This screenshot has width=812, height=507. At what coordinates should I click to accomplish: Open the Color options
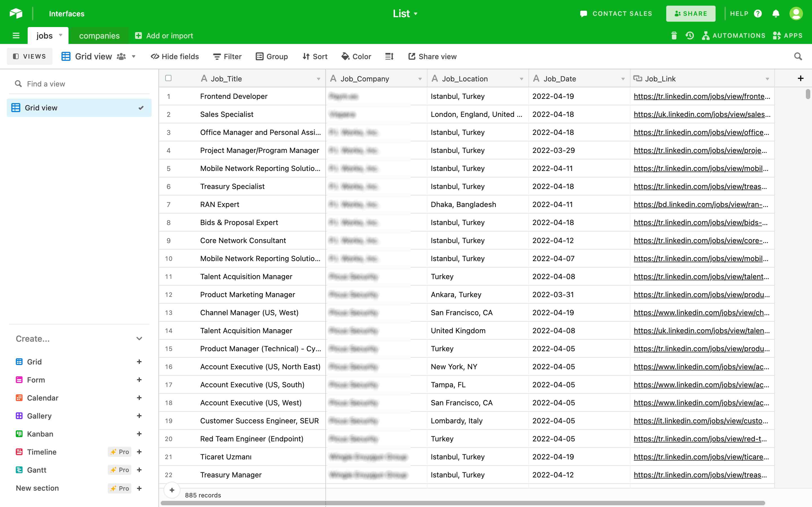coord(356,56)
